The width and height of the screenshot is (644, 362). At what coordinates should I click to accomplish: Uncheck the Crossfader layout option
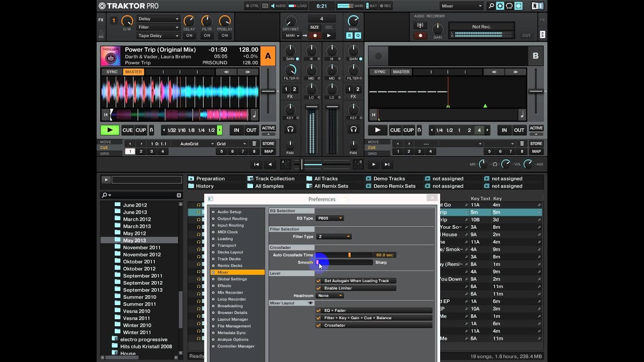tap(318, 325)
